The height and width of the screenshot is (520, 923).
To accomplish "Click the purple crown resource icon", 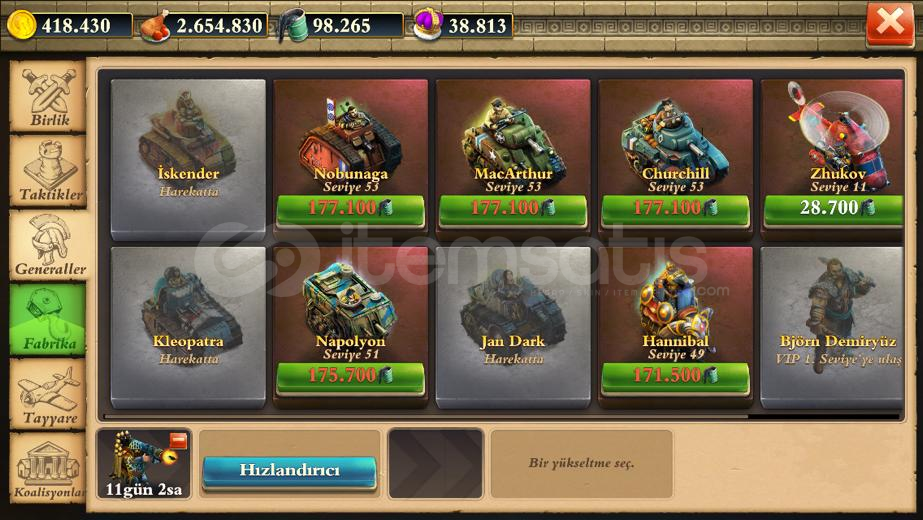I will pyautogui.click(x=428, y=25).
